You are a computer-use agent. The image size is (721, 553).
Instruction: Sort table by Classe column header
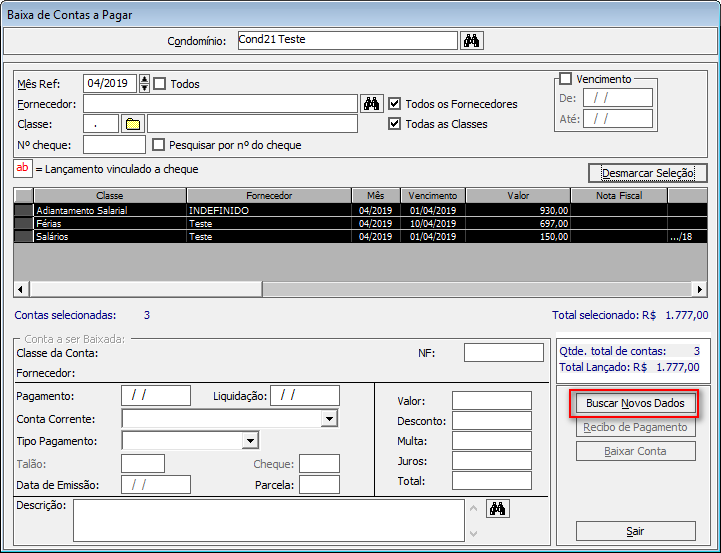click(x=110, y=195)
